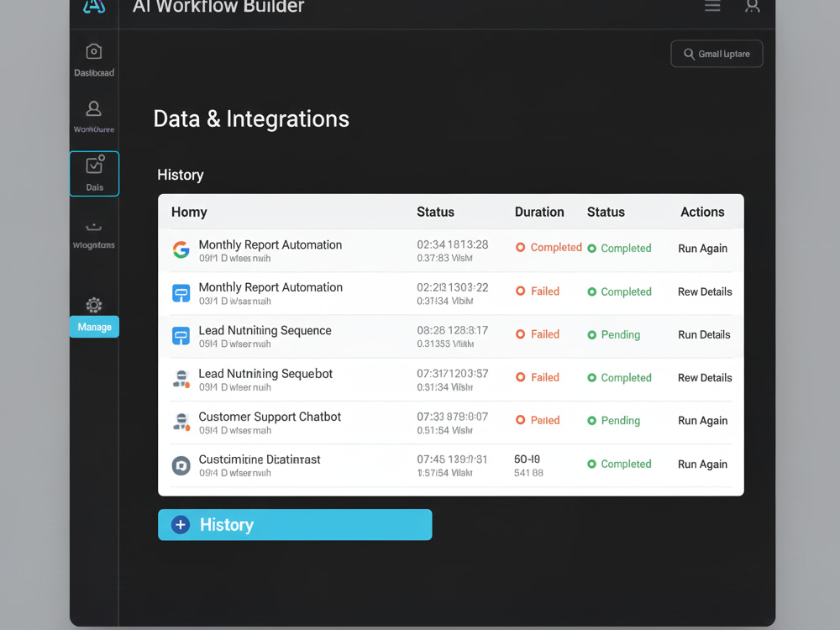Open the hamburger menu icon
The image size is (840, 630).
click(712, 6)
